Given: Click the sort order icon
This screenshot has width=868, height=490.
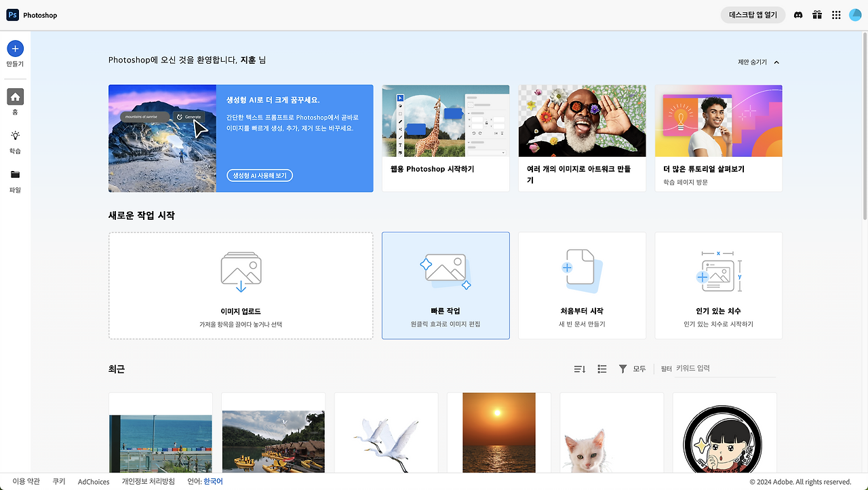Looking at the screenshot, I should [580, 369].
